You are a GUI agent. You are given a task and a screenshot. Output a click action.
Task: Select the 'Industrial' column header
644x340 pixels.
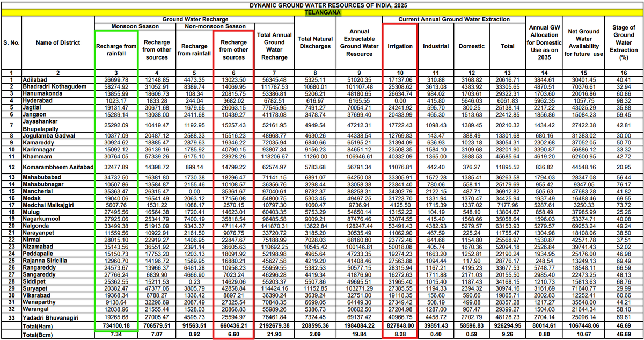click(x=436, y=46)
